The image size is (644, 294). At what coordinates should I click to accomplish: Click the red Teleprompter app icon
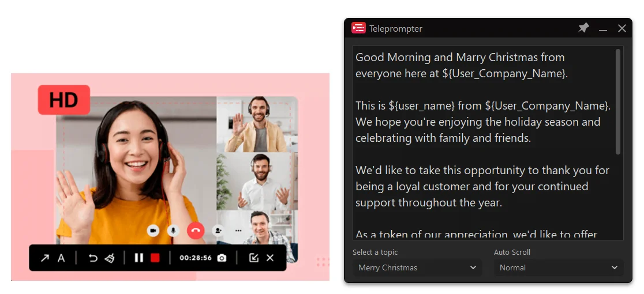click(x=358, y=28)
